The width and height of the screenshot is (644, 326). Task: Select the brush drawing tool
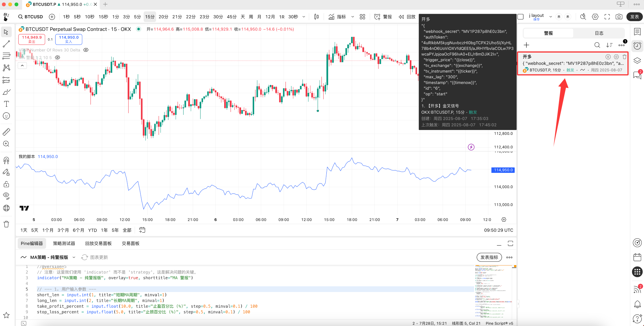pyautogui.click(x=6, y=92)
